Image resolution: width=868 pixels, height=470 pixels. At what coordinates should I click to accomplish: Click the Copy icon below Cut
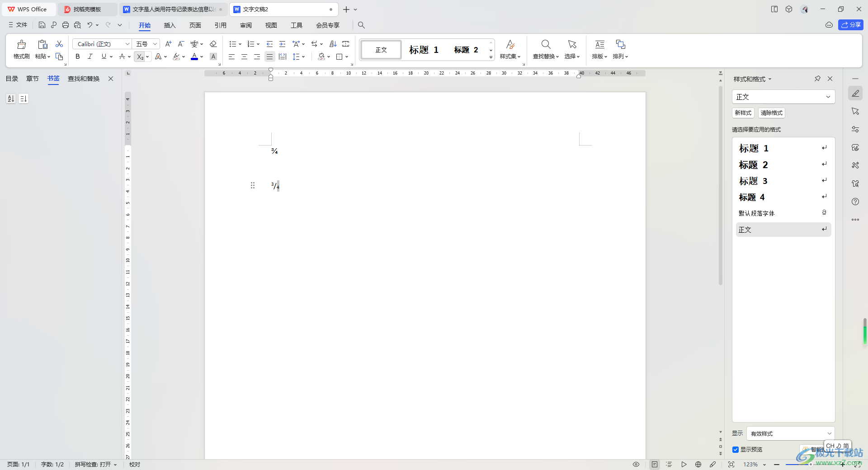[59, 56]
